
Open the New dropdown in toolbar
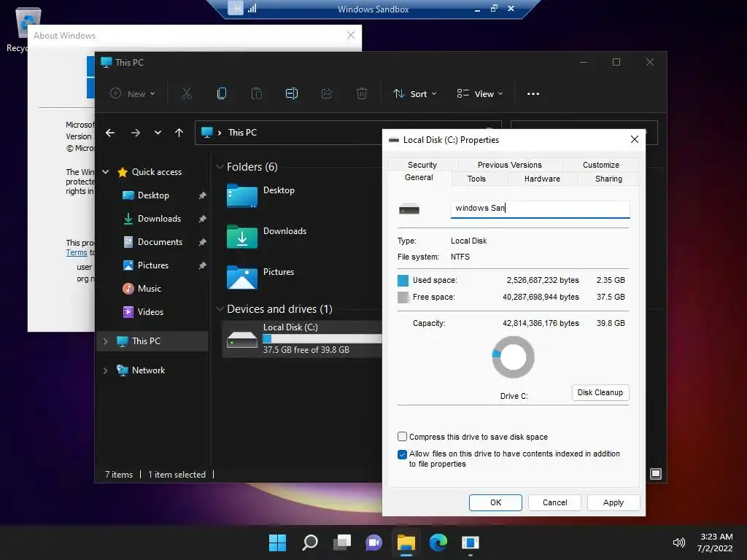pos(133,94)
